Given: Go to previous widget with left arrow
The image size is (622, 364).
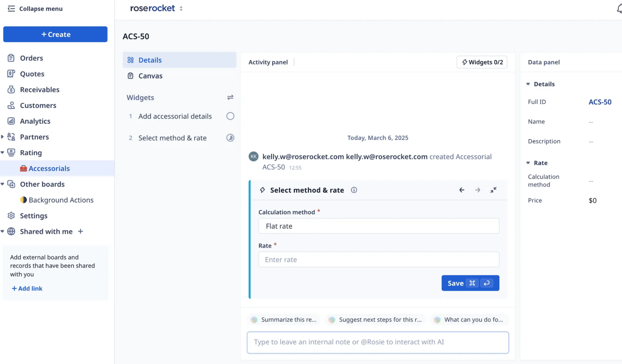Looking at the screenshot, I should 462,190.
